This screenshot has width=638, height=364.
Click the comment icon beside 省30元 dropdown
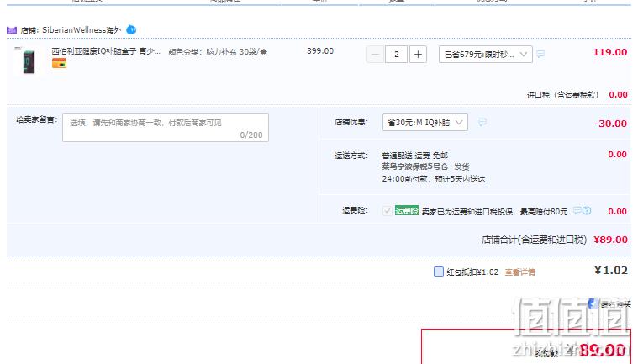[x=482, y=122]
